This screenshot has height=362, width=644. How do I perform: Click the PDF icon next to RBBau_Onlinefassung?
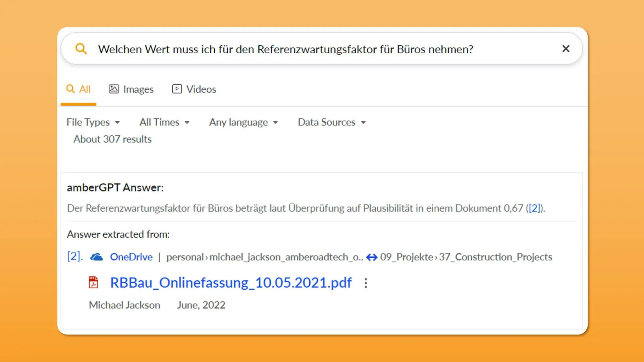(x=94, y=283)
